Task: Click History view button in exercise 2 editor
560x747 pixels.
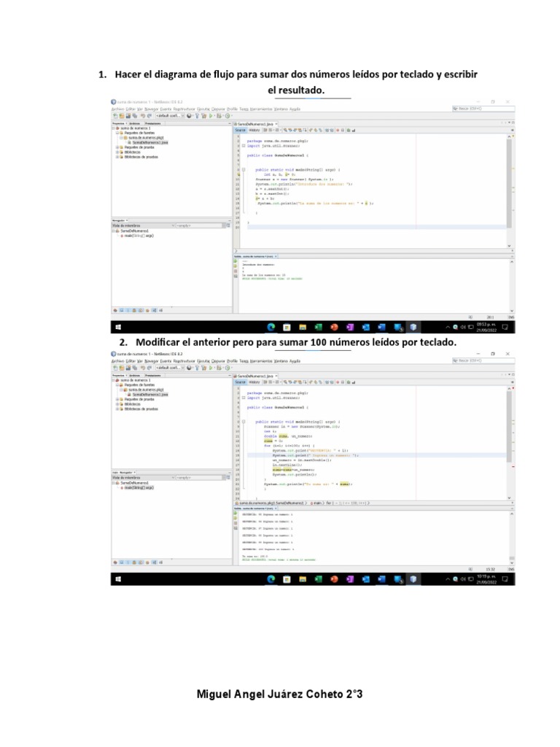Action: 254,382
